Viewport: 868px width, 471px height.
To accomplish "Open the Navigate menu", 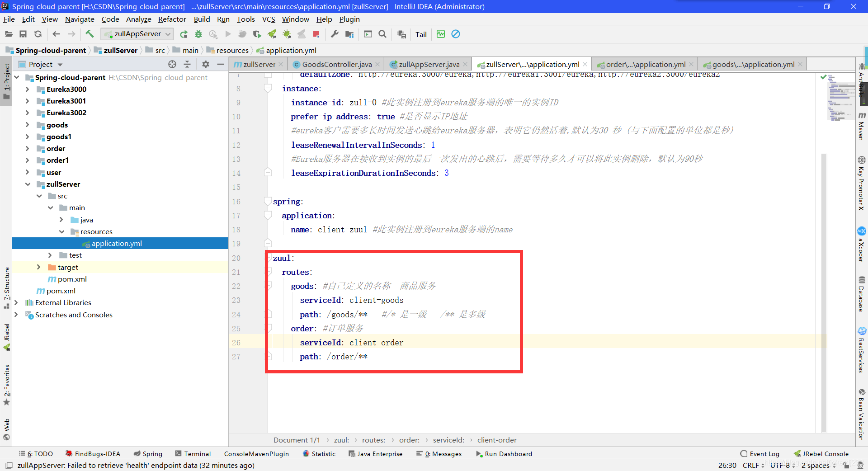I will click(80, 19).
